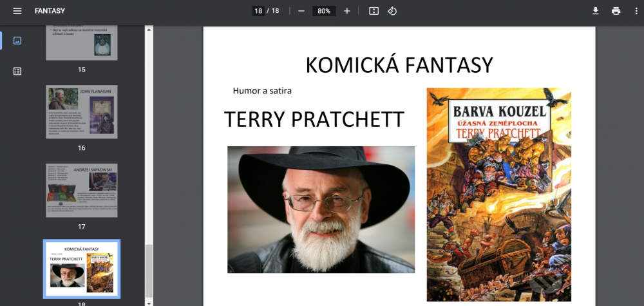Click the sidebar scrollbar thumb
Image resolution: width=644 pixels, height=306 pixels.
point(149,271)
